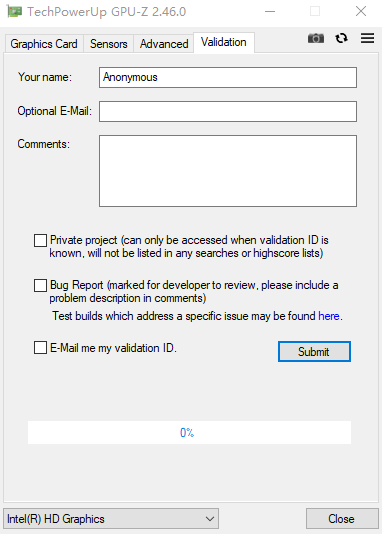382x534 pixels.
Task: Open the hamburger menu icon
Action: pos(367,38)
